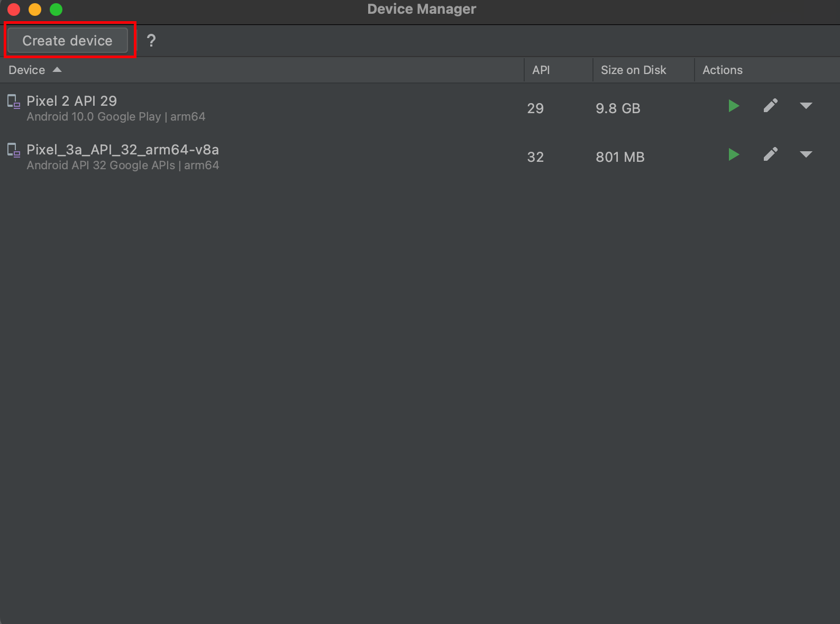This screenshot has height=624, width=840.
Task: Edit the Pixel 2 API 29 device
Action: pos(770,106)
